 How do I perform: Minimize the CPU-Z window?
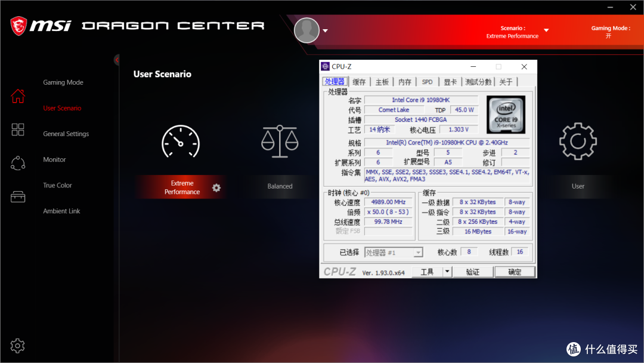coord(473,67)
